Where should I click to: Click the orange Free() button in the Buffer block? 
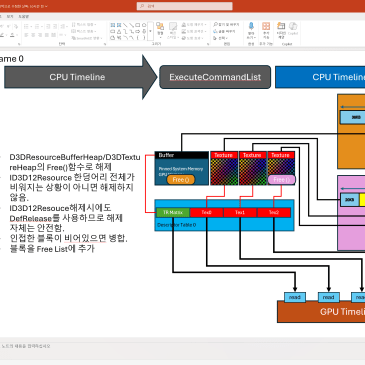pos(181,180)
